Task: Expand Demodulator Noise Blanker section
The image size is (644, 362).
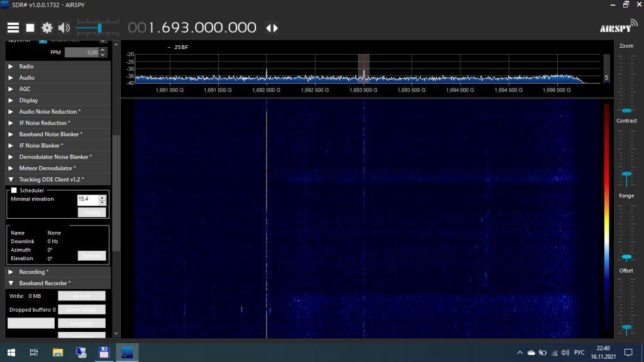Action: coord(58,156)
